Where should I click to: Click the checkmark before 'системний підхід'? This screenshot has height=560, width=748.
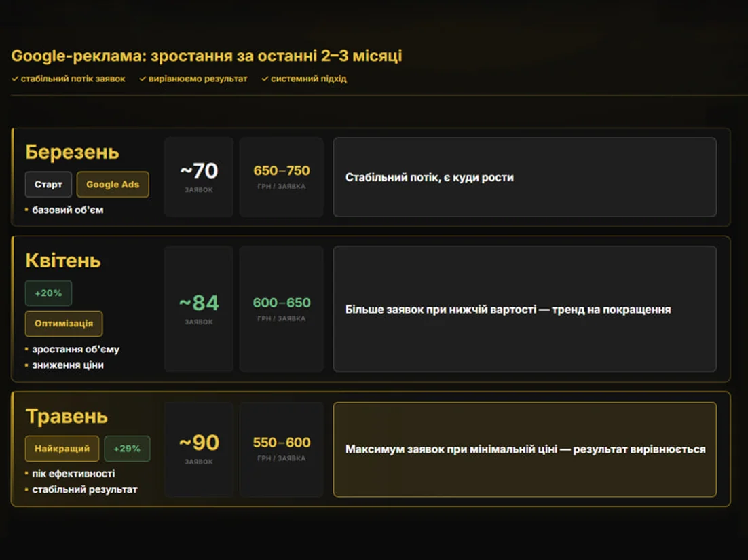pos(265,79)
